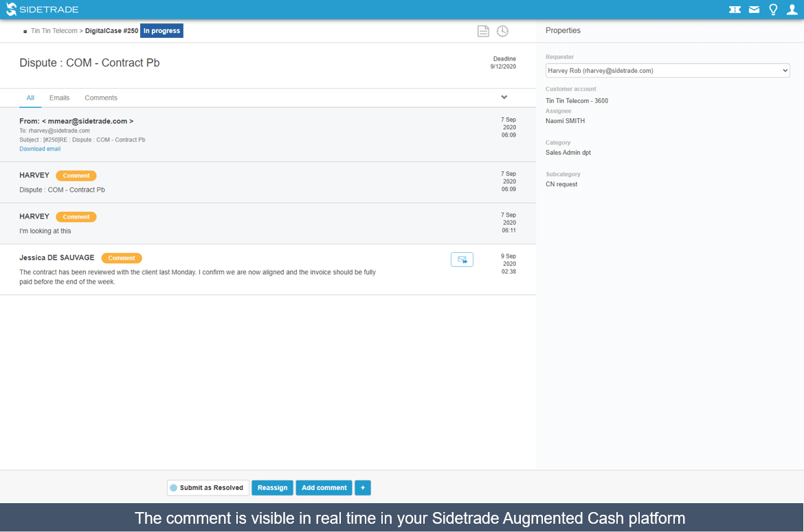Click the 7 Sep 2020 06:11 timestamp

[509, 223]
